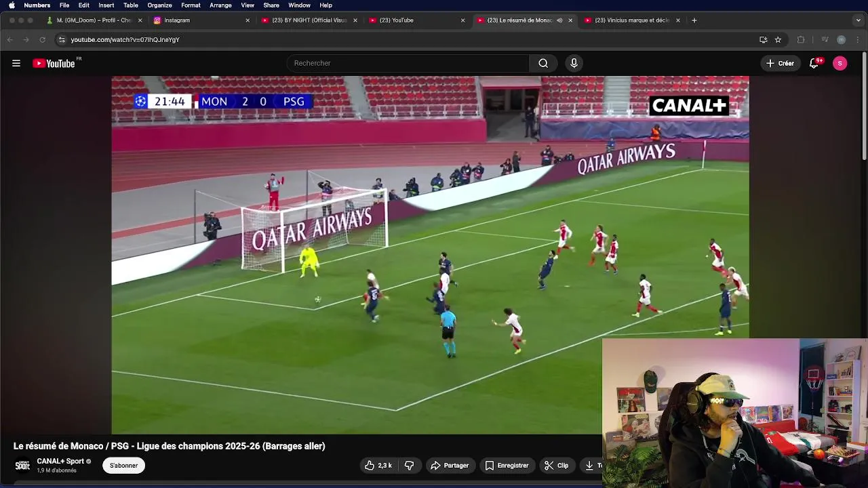Open the Format menu
Viewport: 868px width, 488px height.
point(191,5)
